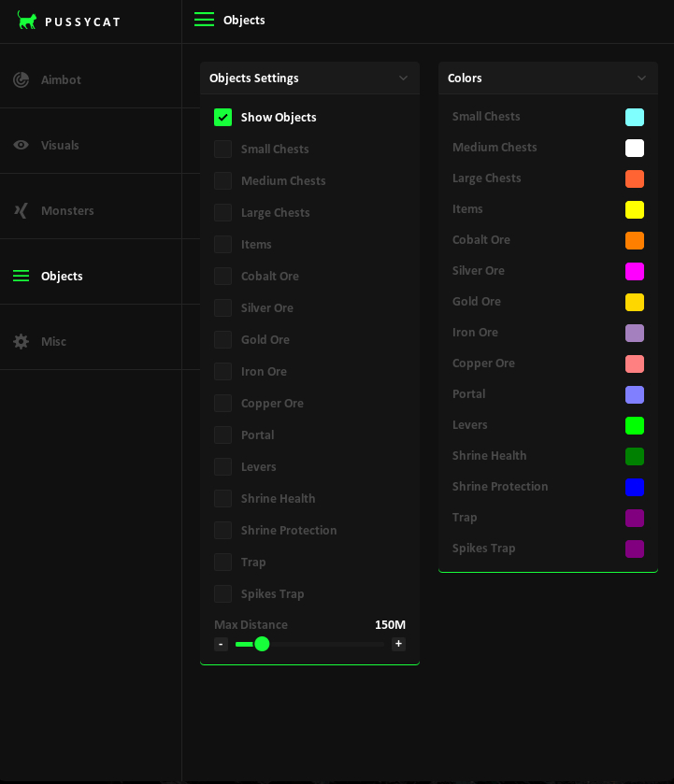Tick the Gold Ore checkbox
This screenshot has height=784, width=674.
coord(222,339)
